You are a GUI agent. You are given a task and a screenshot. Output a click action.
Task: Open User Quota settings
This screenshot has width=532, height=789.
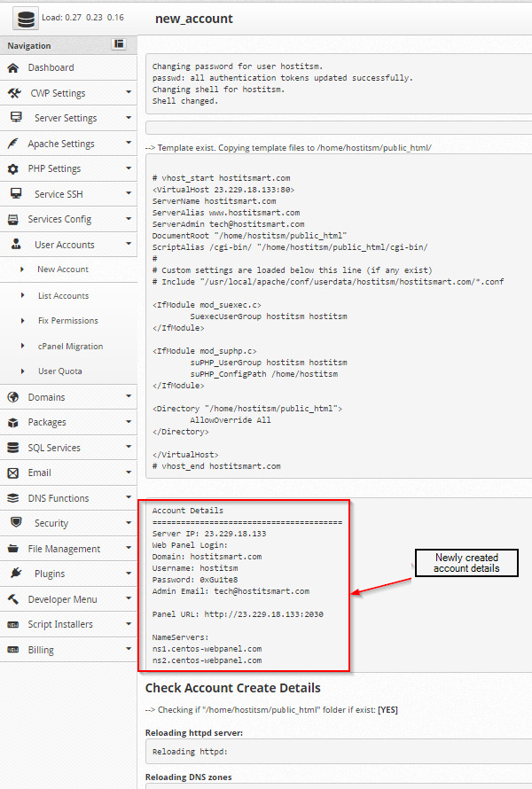(59, 371)
